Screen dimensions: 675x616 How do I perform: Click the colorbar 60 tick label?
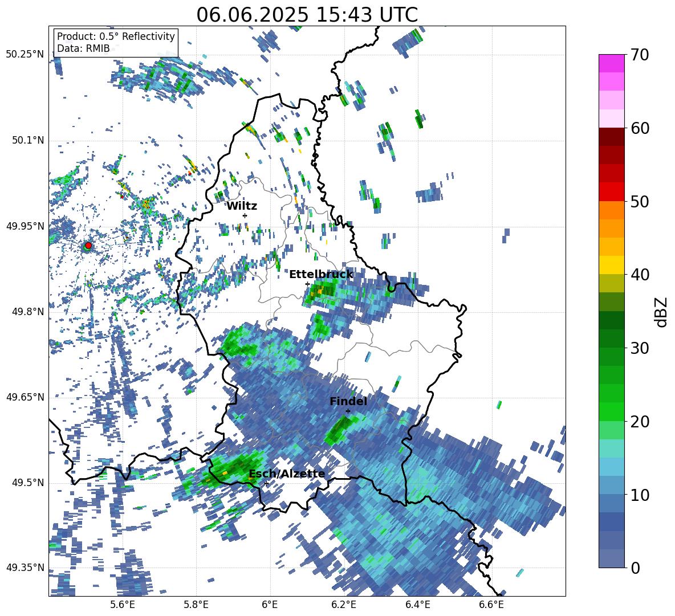(x=640, y=128)
